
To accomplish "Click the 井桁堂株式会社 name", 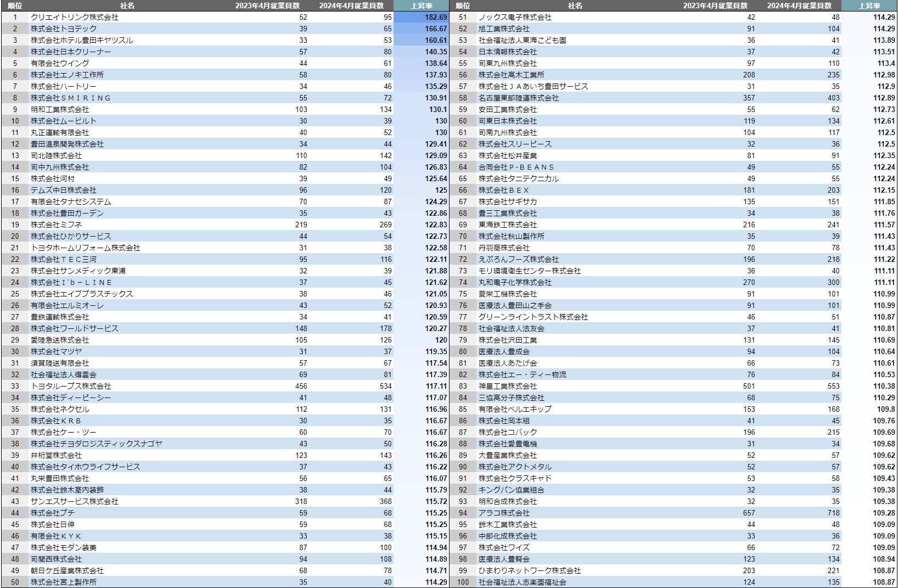I will [56, 455].
